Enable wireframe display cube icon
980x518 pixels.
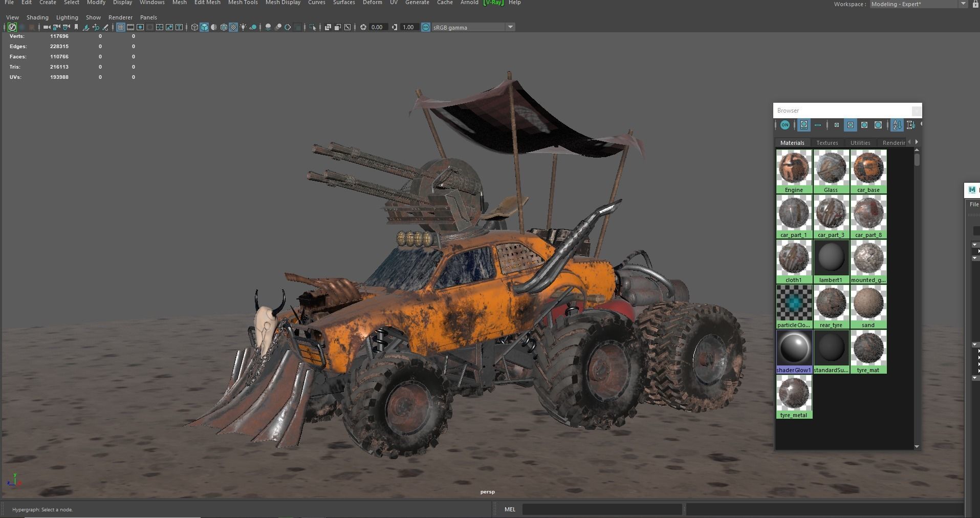(194, 27)
